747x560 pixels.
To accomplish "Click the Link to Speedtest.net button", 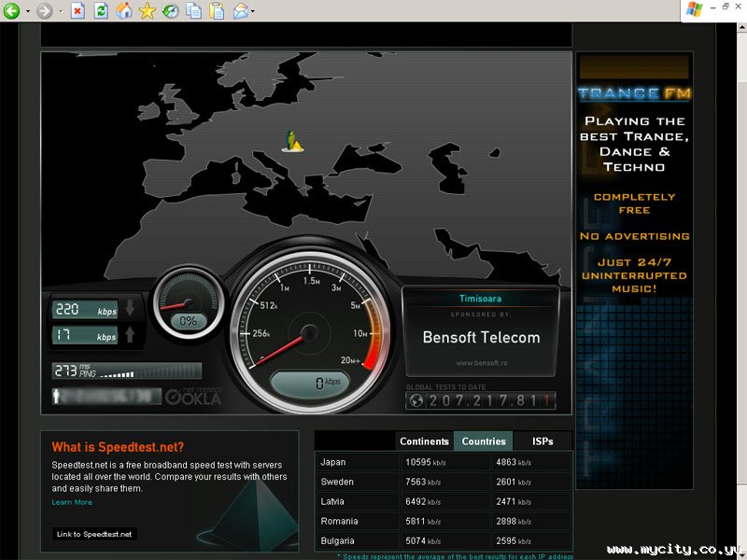I will [x=94, y=534].
